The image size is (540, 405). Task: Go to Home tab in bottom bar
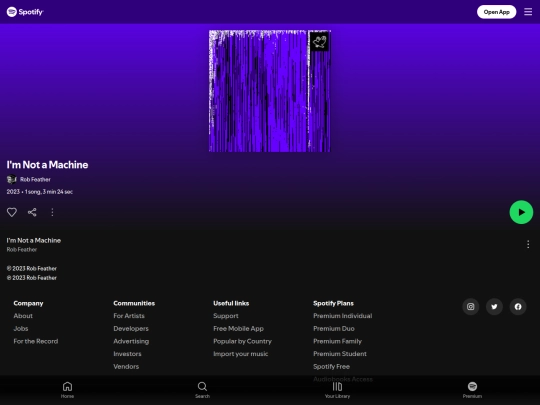coord(68,390)
